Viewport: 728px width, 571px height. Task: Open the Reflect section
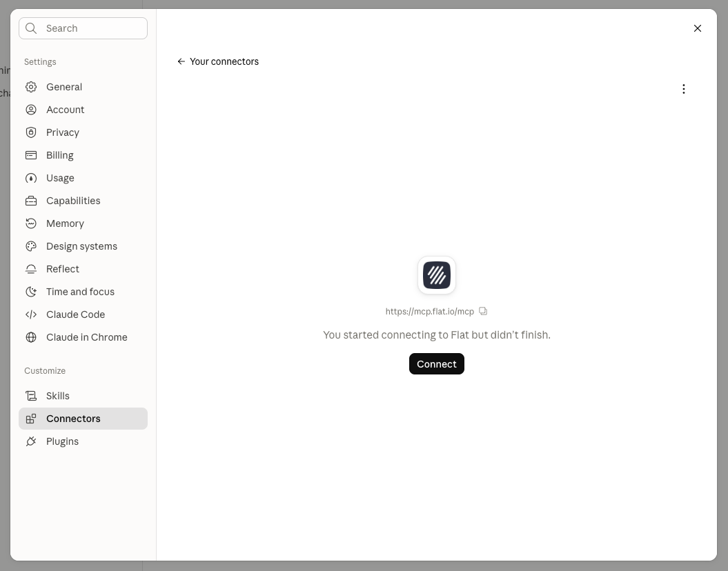coord(83,269)
